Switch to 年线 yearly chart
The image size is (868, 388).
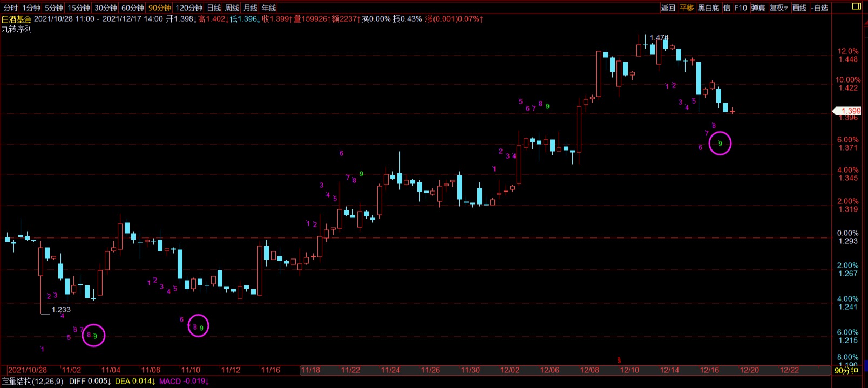(x=269, y=8)
